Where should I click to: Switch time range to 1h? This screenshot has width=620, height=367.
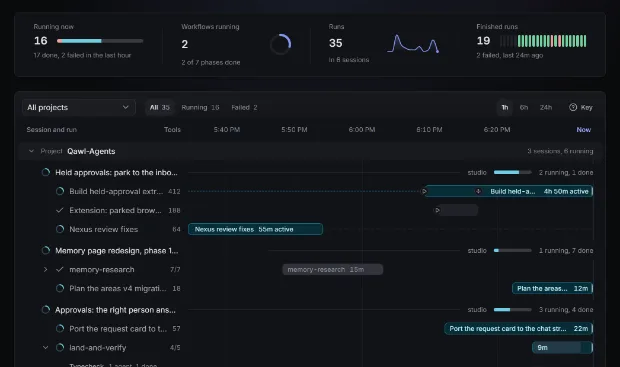(x=505, y=108)
